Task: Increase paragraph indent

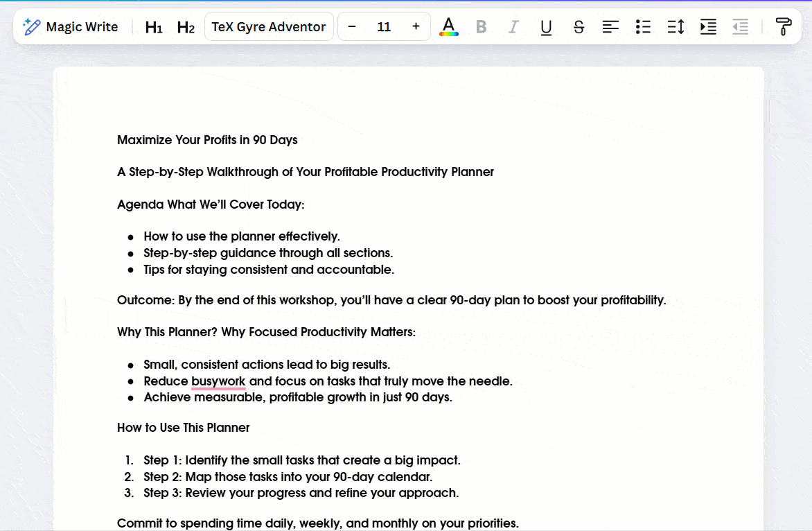Action: (x=708, y=26)
